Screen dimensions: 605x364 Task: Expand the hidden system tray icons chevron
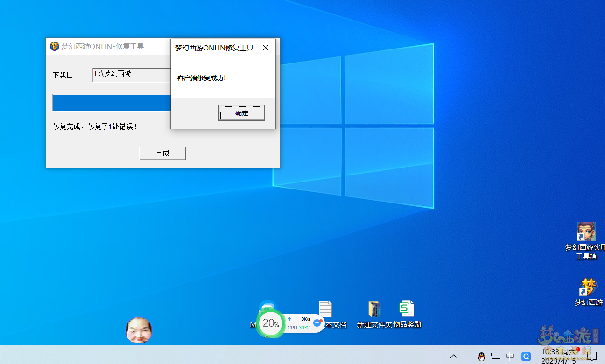click(x=453, y=357)
